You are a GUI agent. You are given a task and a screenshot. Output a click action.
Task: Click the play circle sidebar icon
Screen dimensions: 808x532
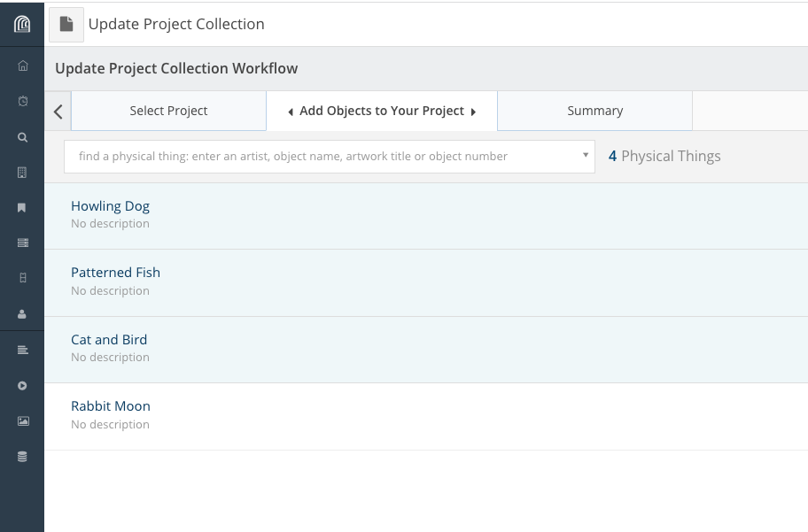tap(22, 386)
